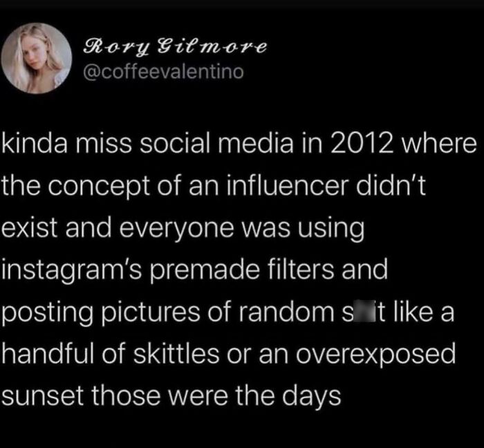This screenshot has width=484, height=448.
Task: Click the word kinda starting the tweet
Action: (35, 144)
